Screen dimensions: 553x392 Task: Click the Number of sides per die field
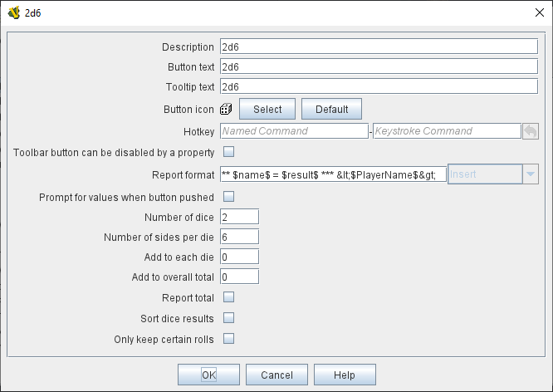point(239,237)
